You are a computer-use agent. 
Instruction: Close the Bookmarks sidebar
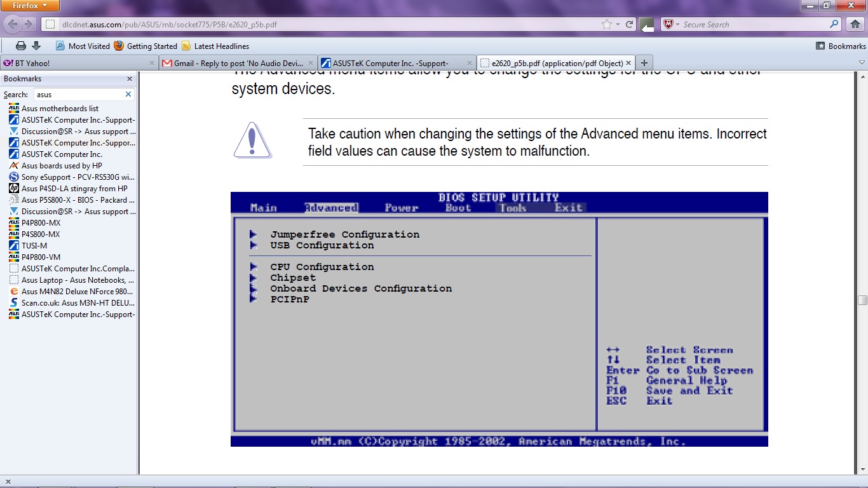click(x=130, y=79)
